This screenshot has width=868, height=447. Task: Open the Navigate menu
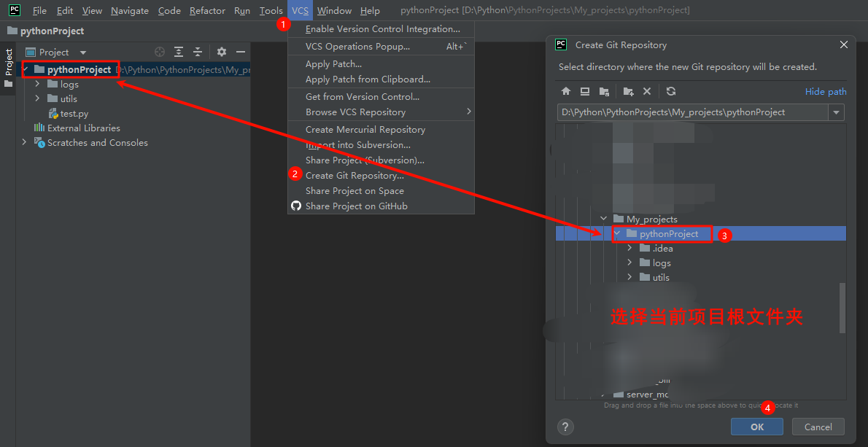(130, 10)
